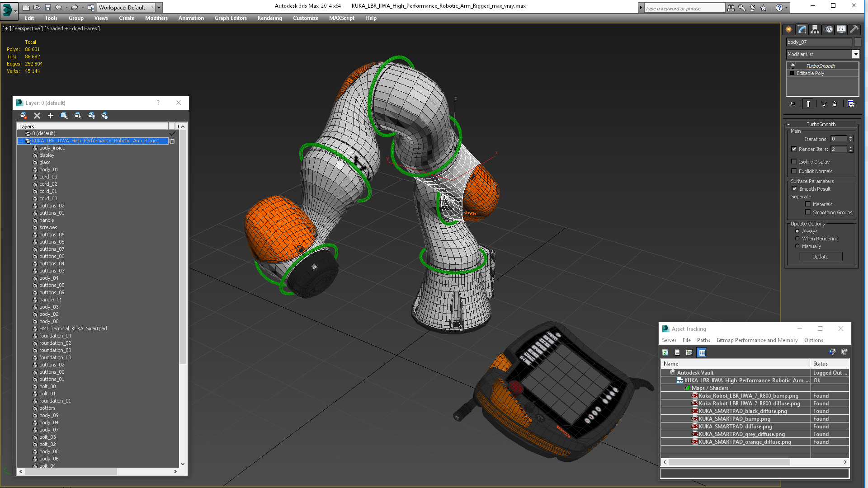Screen dimensions: 868x488
Task: Click the object color swatch beside body_07
Action: pos(858,42)
